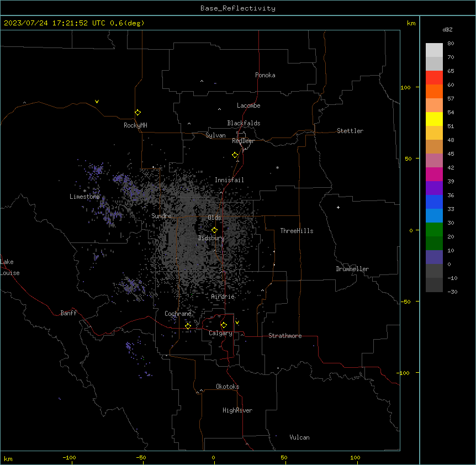Click the asterisk marker above Limestone label
Screen dimensions: 476x465
pos(84,191)
